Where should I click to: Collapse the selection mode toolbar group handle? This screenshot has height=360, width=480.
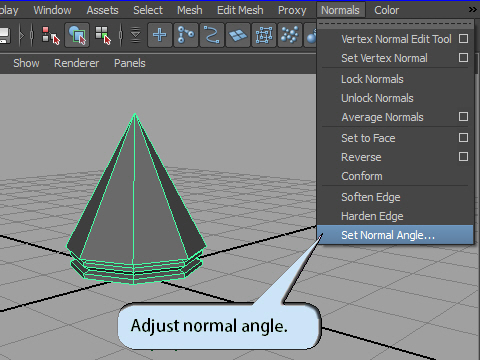[x=32, y=35]
